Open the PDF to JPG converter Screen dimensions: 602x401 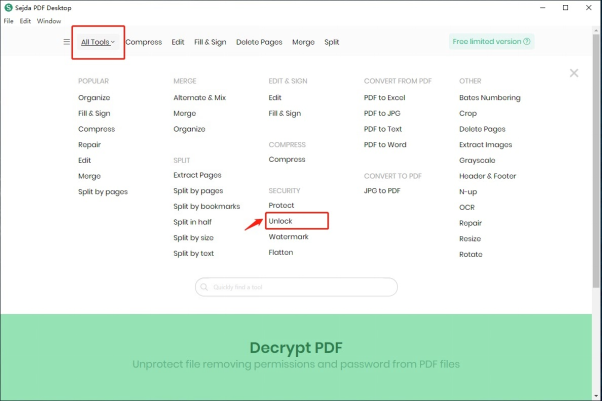point(382,113)
